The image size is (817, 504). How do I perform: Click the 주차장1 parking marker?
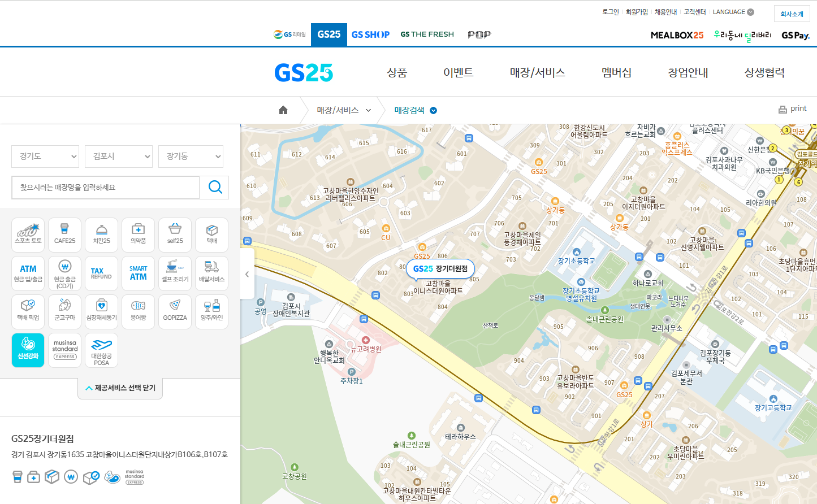coord(352,372)
